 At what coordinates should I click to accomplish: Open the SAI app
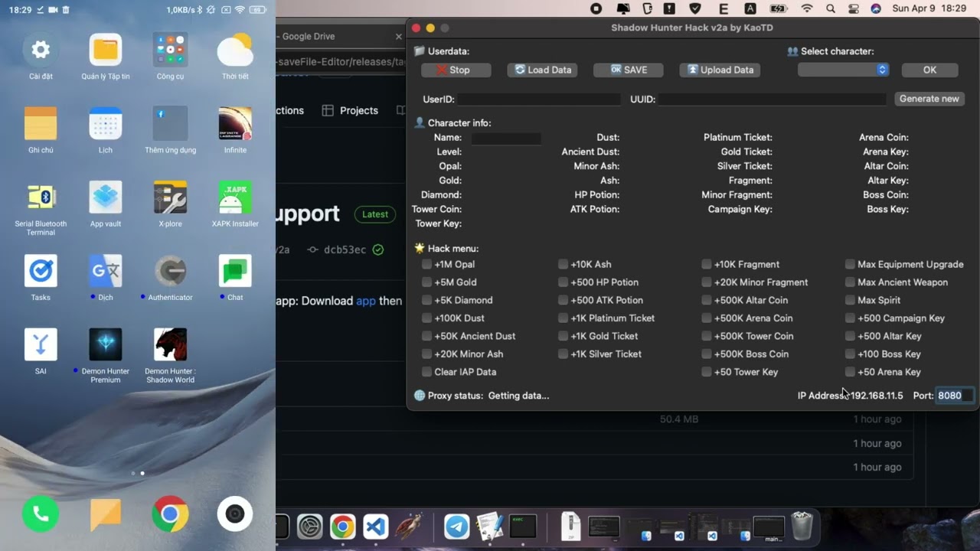[41, 344]
